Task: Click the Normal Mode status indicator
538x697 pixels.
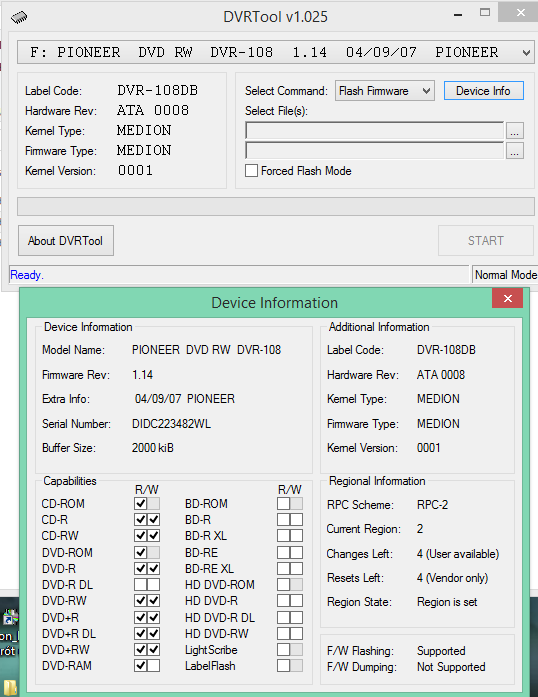Action: point(506,275)
